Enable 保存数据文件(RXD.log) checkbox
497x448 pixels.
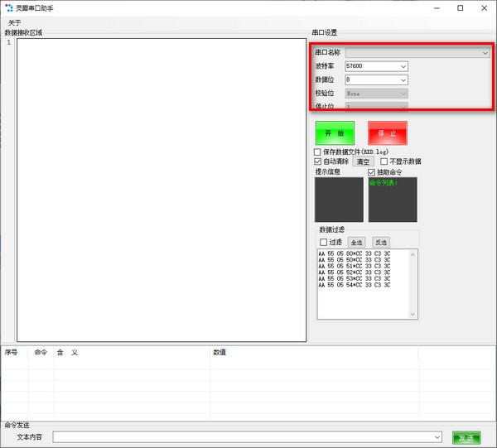pos(317,152)
